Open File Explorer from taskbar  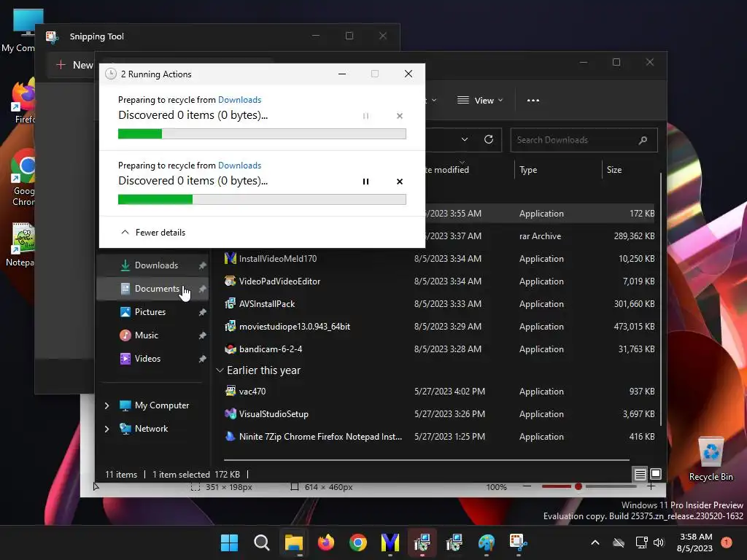click(294, 542)
